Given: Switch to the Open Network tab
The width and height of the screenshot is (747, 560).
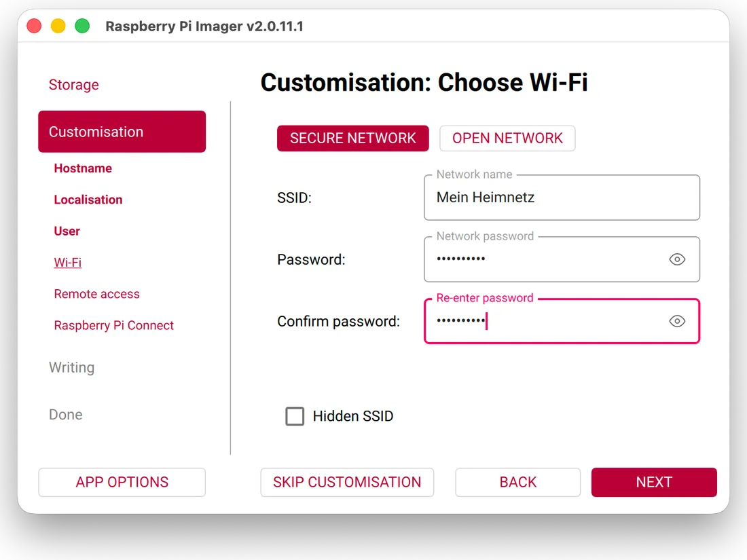Looking at the screenshot, I should click(507, 138).
